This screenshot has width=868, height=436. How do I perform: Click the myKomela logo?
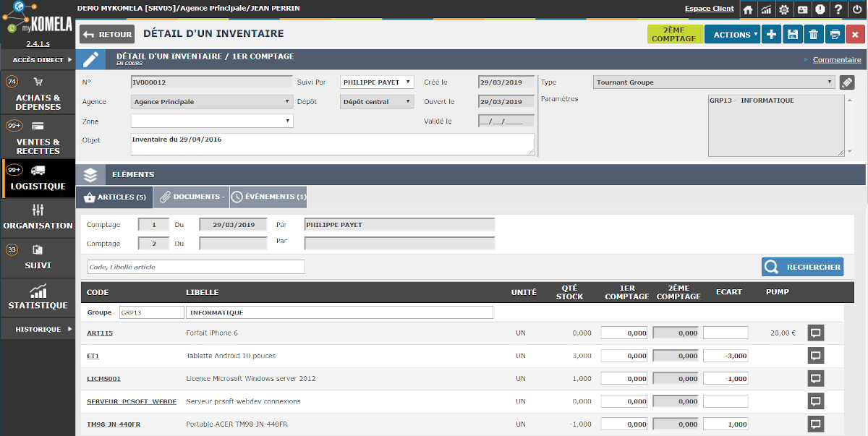pyautogui.click(x=38, y=19)
